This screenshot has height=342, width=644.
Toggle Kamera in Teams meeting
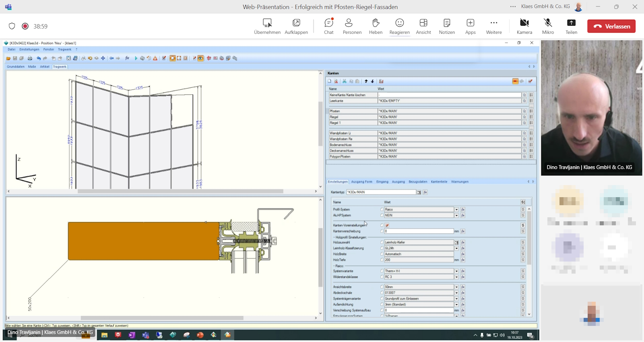pos(524,27)
